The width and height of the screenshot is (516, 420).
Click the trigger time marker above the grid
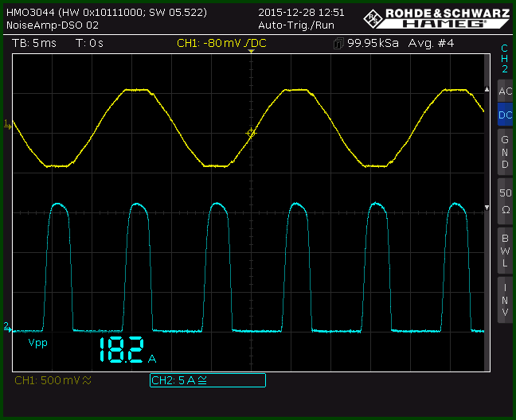[x=251, y=51]
